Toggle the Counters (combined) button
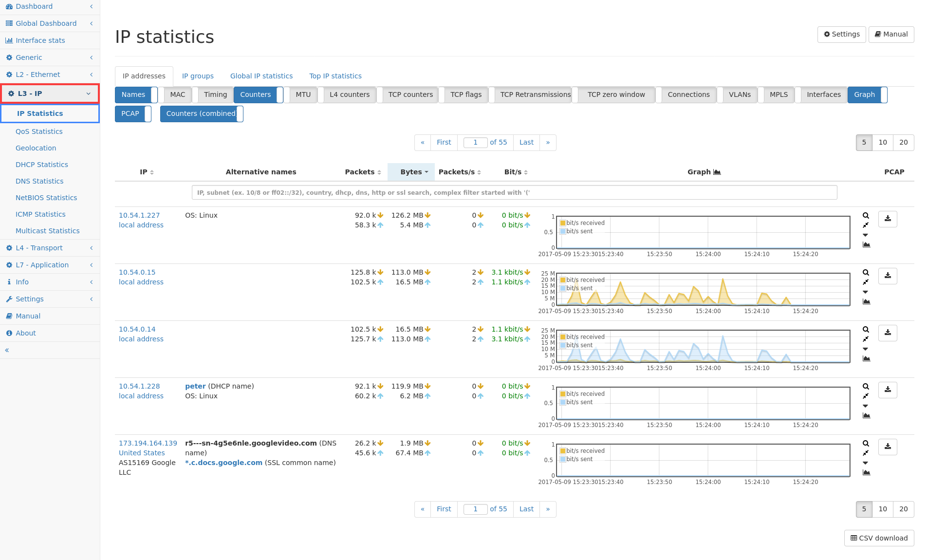Screen dimensions: 928x560 click(x=202, y=113)
